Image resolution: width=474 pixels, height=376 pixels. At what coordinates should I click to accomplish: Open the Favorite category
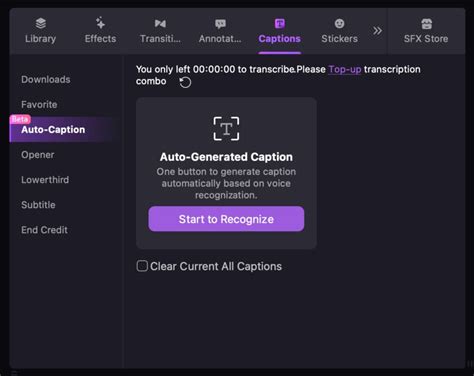[x=39, y=104]
